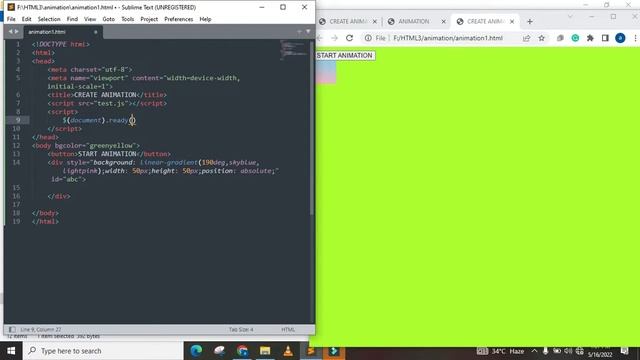Viewport: 640px width, 360px height.
Task: Open the notifications action center icon
Action: click(624, 351)
